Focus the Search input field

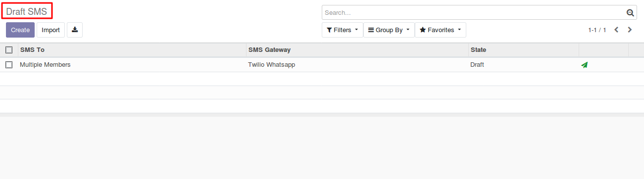point(474,13)
